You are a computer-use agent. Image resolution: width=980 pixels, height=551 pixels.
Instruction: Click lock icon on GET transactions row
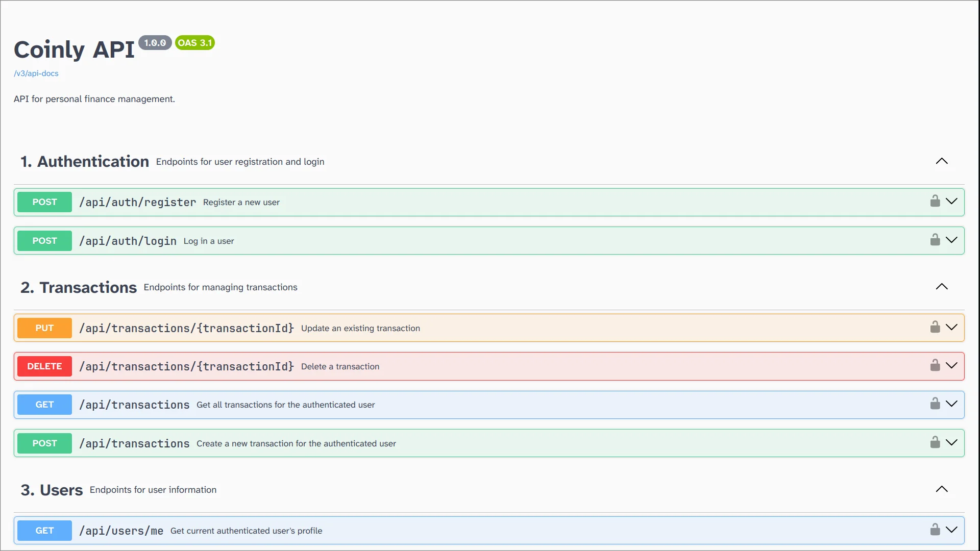click(935, 404)
